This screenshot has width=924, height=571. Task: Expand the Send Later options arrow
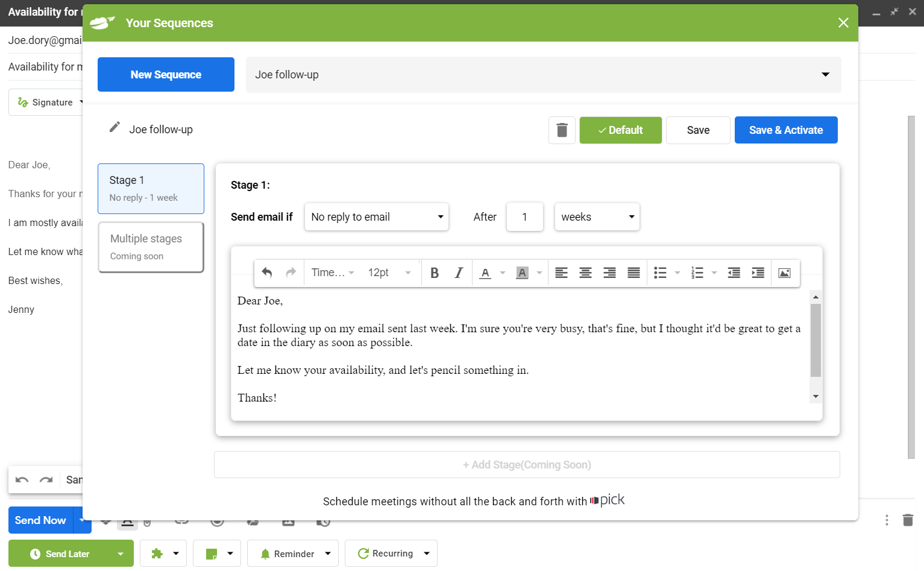click(x=121, y=554)
